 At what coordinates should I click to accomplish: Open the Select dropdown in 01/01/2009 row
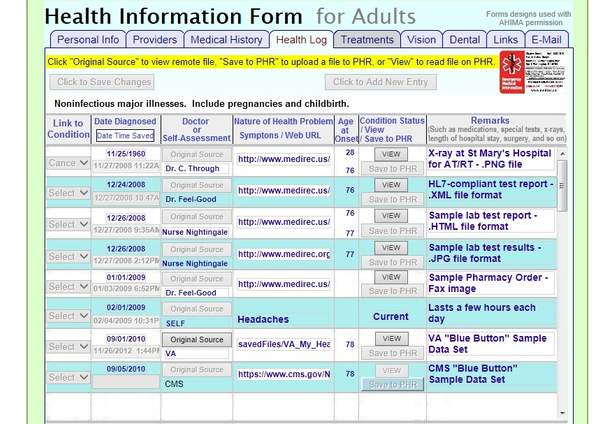pyautogui.click(x=68, y=287)
